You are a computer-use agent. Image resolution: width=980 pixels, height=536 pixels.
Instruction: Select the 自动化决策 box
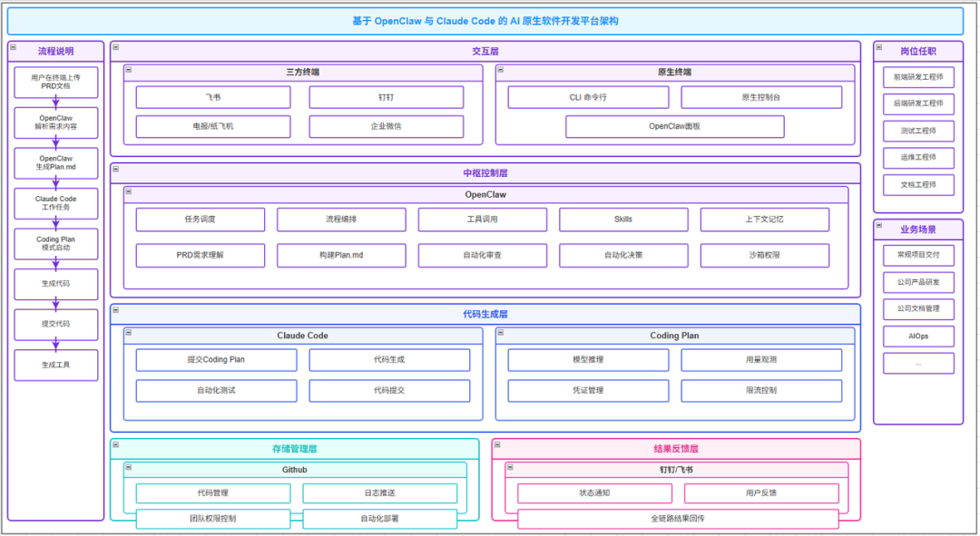click(623, 256)
